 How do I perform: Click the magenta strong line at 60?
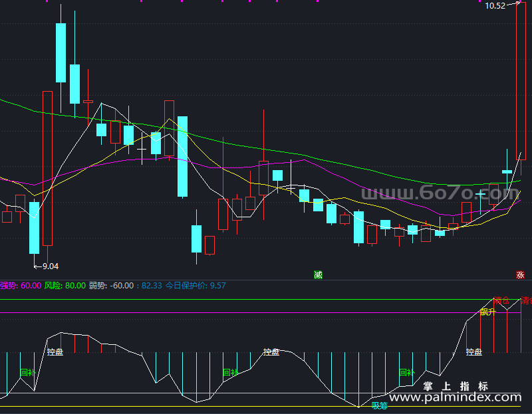[x=260, y=312]
